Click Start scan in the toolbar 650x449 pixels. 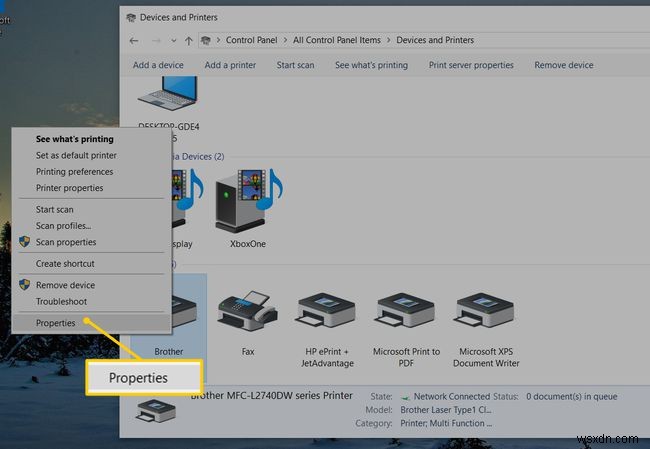(x=295, y=65)
